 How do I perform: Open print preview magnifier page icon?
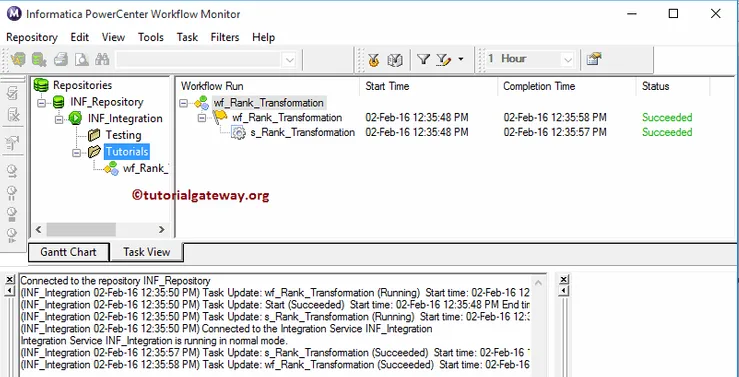click(x=82, y=59)
